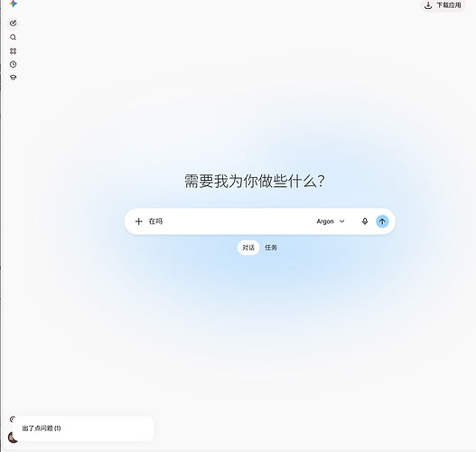Open the 出了点问题 (1) error notification
Viewport: 476px width, 452px height.
83,428
